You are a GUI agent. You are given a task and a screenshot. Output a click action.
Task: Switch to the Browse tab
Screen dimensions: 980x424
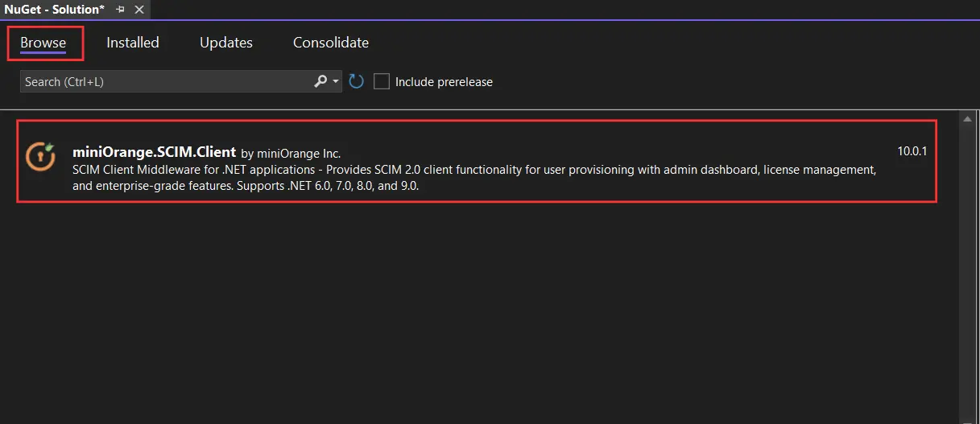(x=43, y=43)
